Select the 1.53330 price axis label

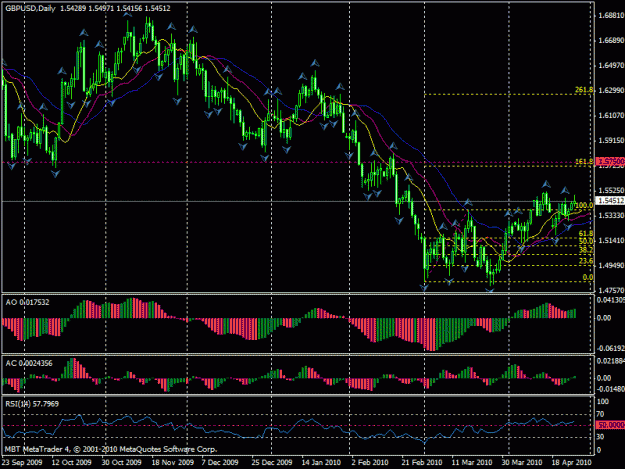point(611,216)
